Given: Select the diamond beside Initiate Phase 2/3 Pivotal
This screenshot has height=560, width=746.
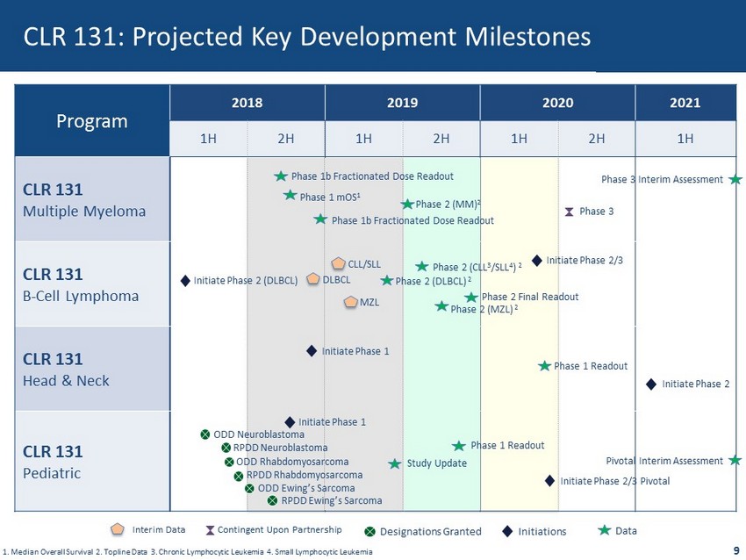Looking at the screenshot, I should (x=549, y=480).
